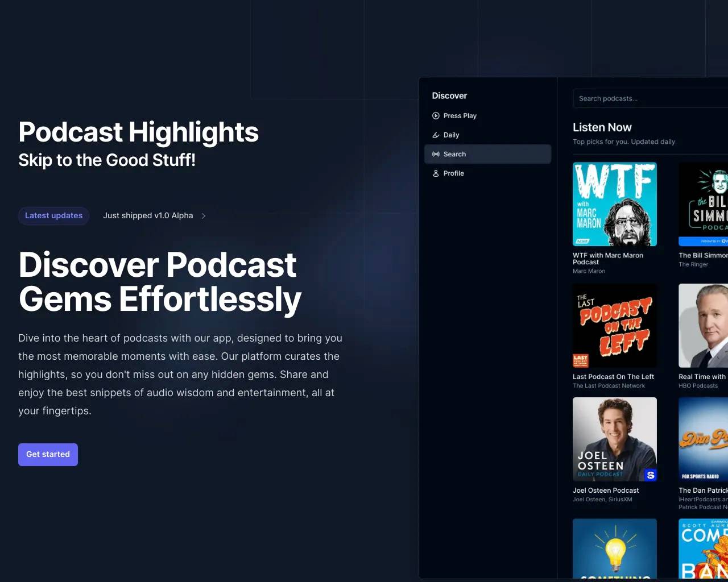Click the Listen Now heading
The height and width of the screenshot is (582, 728).
[x=602, y=127]
